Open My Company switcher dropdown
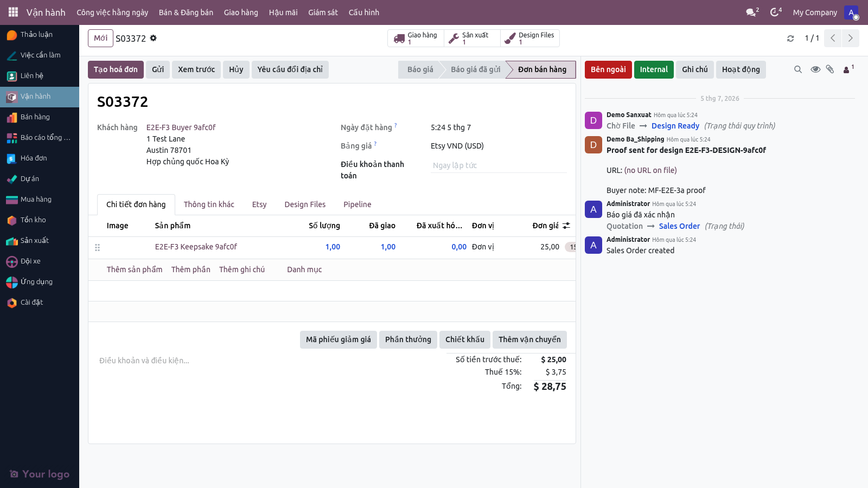This screenshot has width=868, height=488. coord(815,12)
